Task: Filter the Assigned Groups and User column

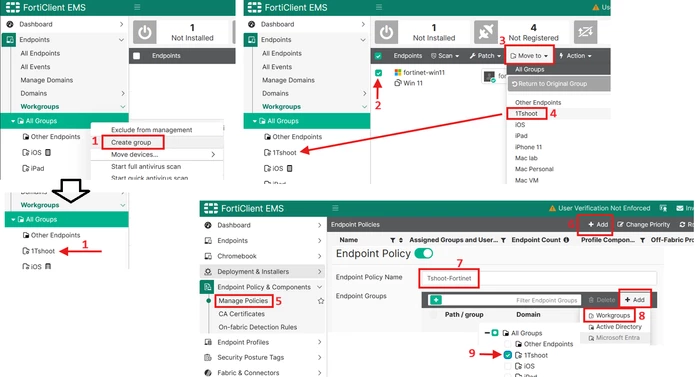Action: tap(503, 240)
